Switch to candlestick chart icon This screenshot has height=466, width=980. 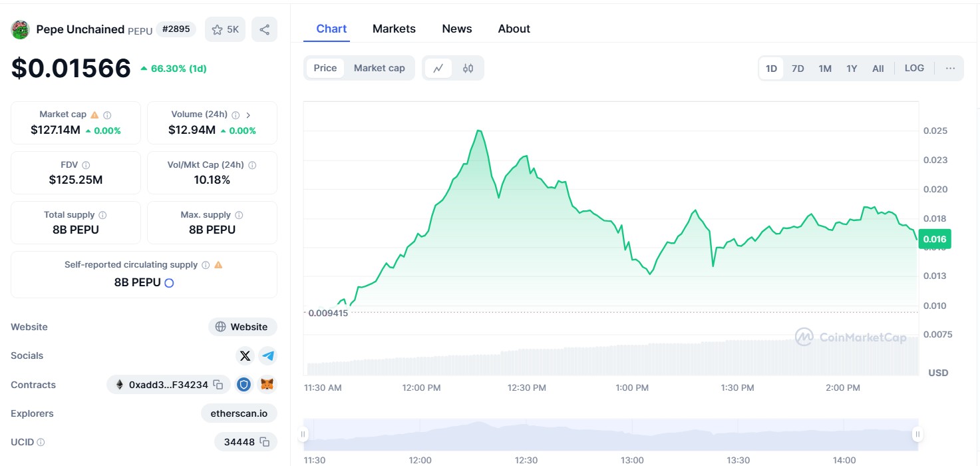coord(468,68)
